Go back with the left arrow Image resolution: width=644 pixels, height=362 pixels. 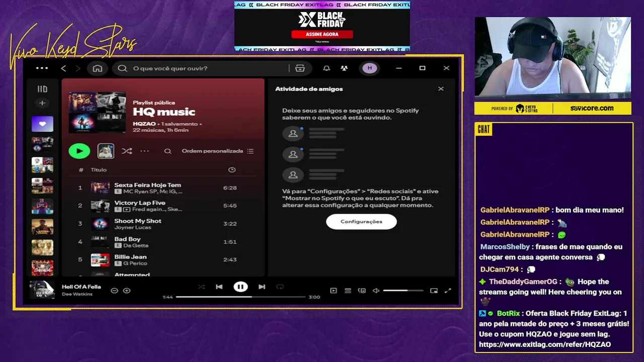63,68
